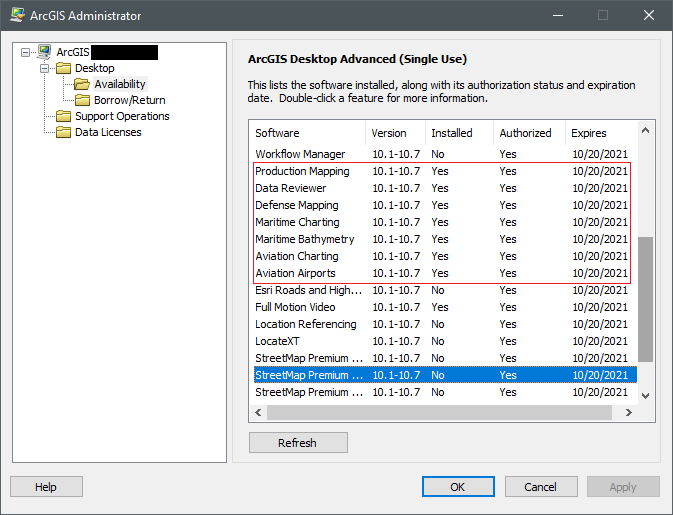This screenshot has width=673, height=515.
Task: Select the Esri Roads and High... row
Action: [x=443, y=290]
